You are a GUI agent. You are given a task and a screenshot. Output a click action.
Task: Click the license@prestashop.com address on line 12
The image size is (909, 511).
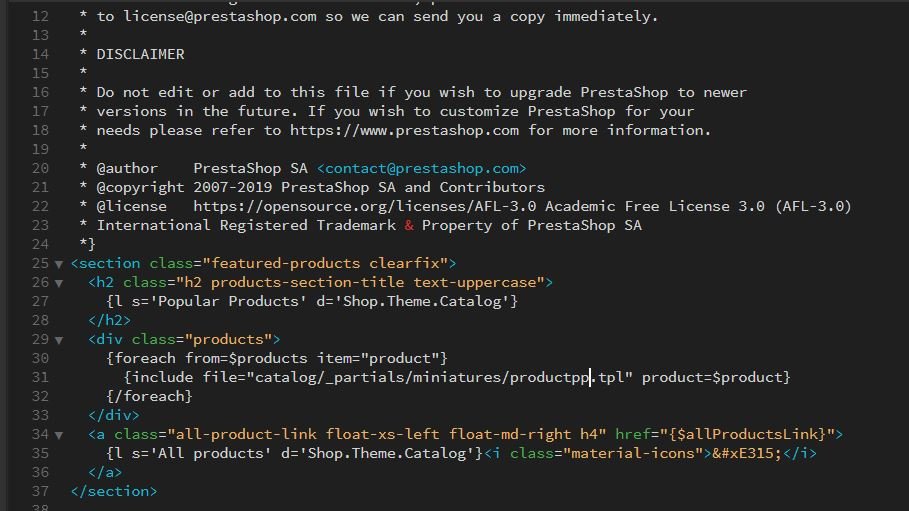click(220, 17)
